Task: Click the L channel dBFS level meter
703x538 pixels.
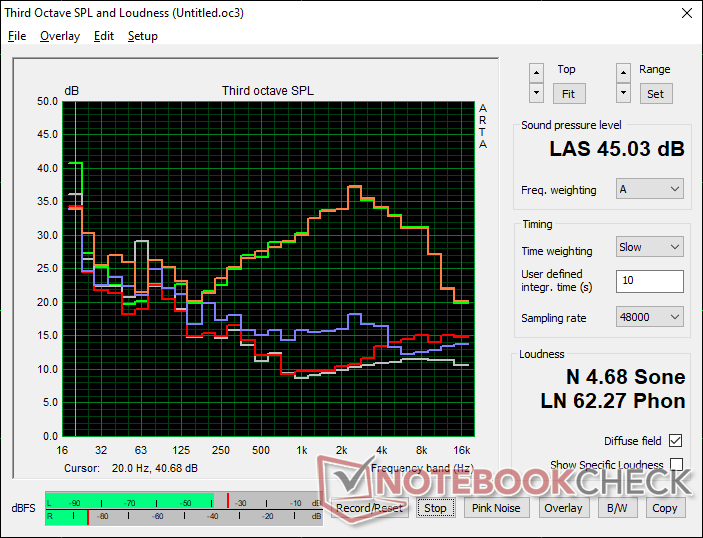Action: pos(184,502)
